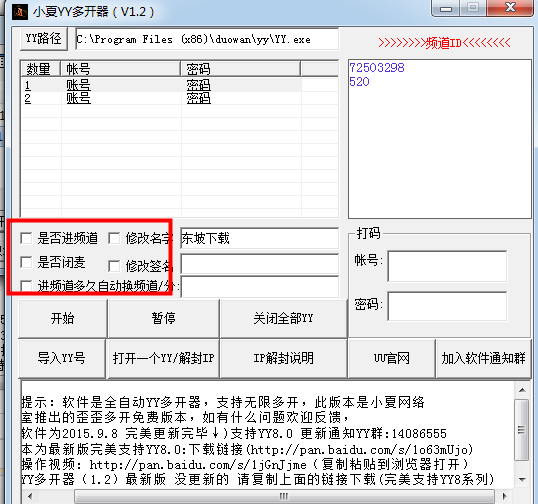Screen dimensions: 538x504
Task: Click the horizontal scrollbar thumb in tips box
Action: coord(284,496)
